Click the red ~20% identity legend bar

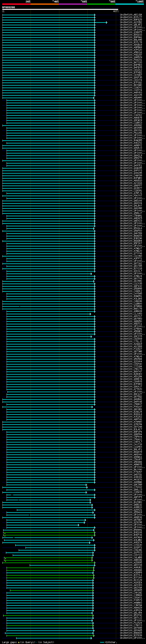(16, 4)
